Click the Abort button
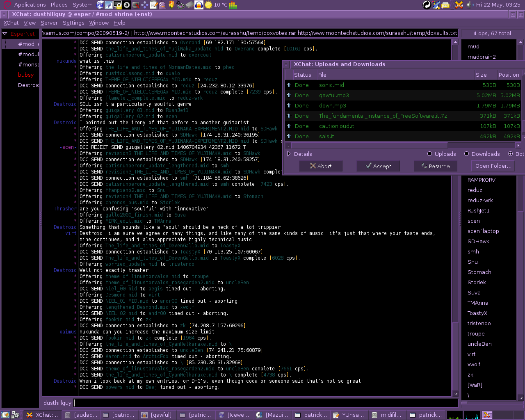 pos(321,166)
